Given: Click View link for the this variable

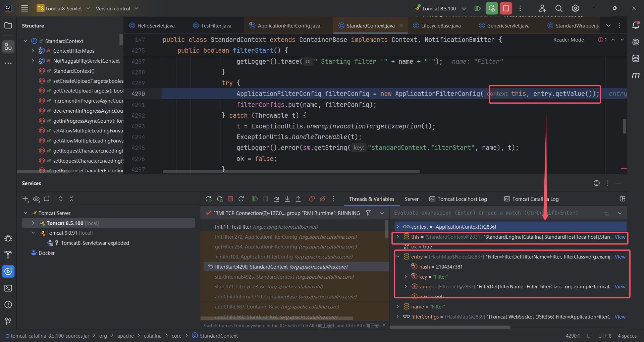Looking at the screenshot, I should pos(620,237).
